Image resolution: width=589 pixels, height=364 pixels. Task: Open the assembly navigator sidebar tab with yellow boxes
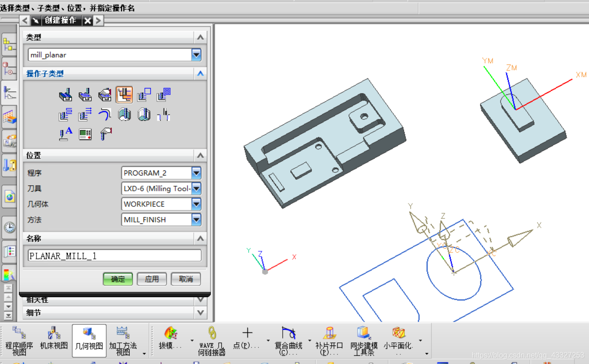(9, 45)
